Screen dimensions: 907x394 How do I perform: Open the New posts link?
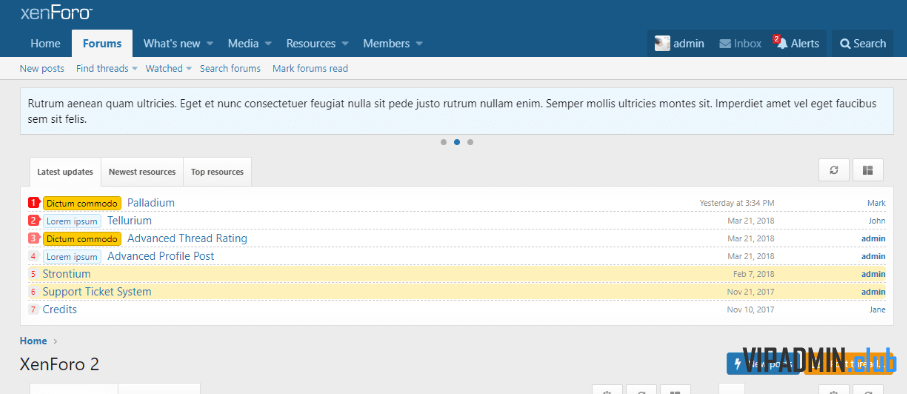pyautogui.click(x=42, y=68)
